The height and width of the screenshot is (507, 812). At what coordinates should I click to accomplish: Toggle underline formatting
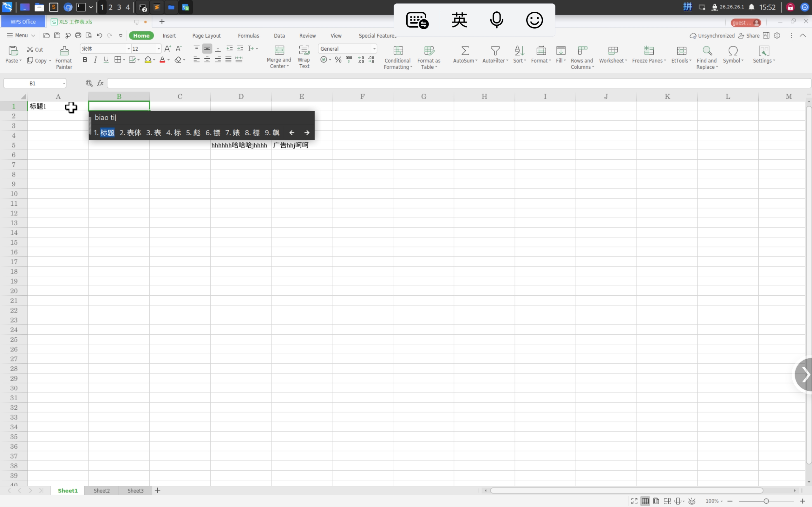click(x=106, y=60)
